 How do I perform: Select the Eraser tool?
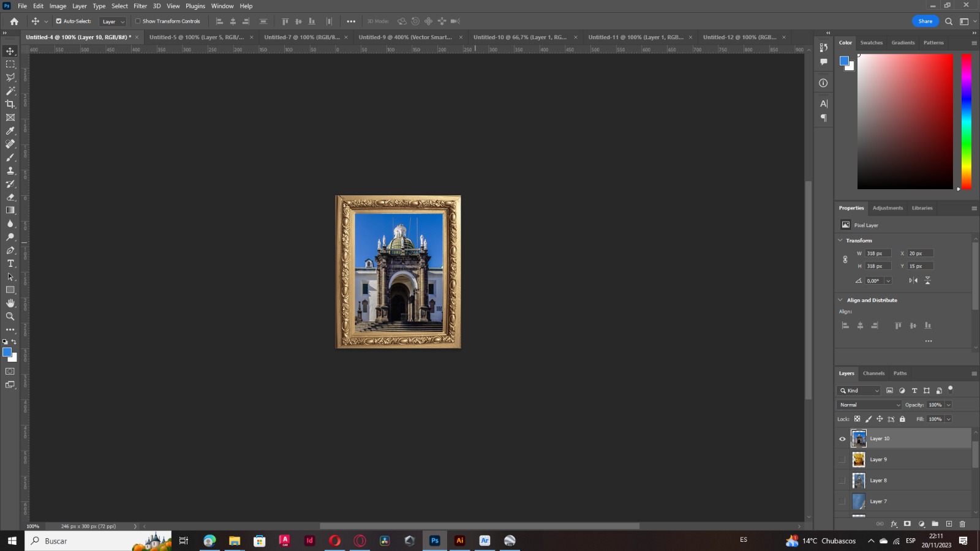(10, 197)
